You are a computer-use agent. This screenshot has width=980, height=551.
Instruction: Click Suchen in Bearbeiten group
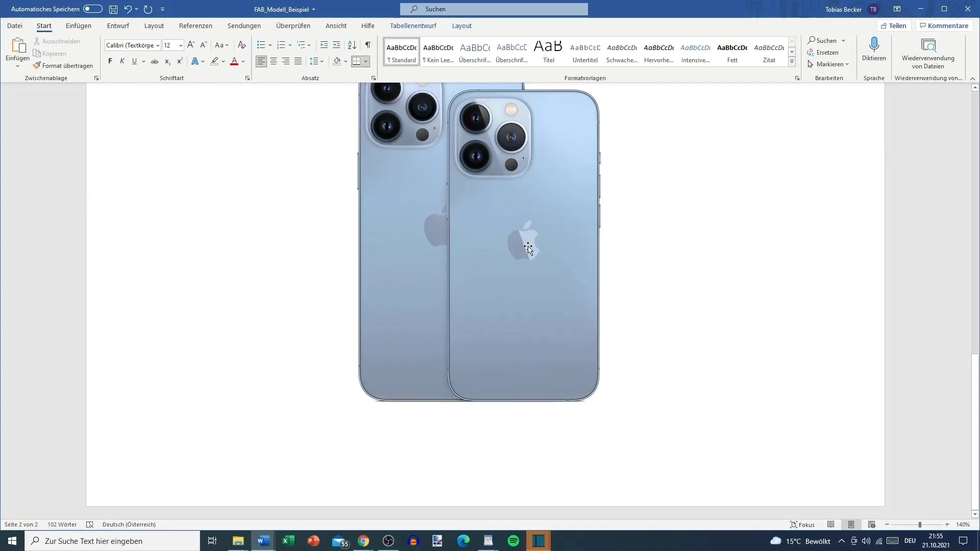click(x=822, y=40)
